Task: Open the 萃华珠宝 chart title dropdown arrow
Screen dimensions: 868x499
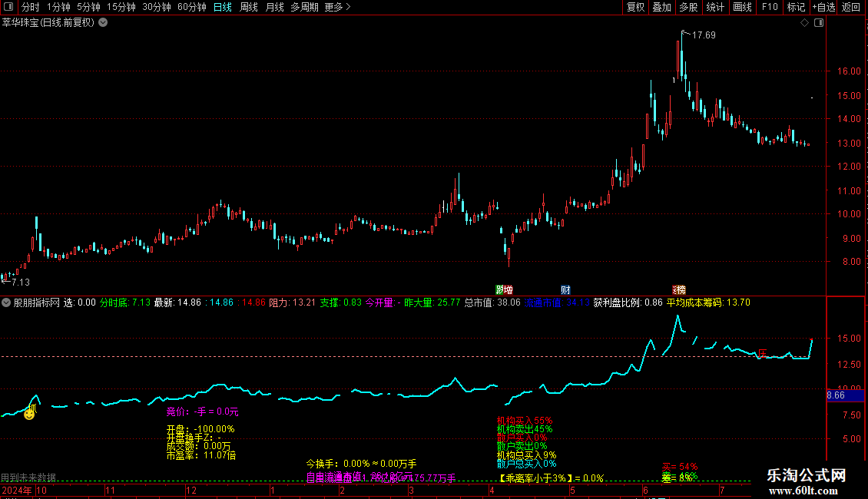Action: [103, 23]
